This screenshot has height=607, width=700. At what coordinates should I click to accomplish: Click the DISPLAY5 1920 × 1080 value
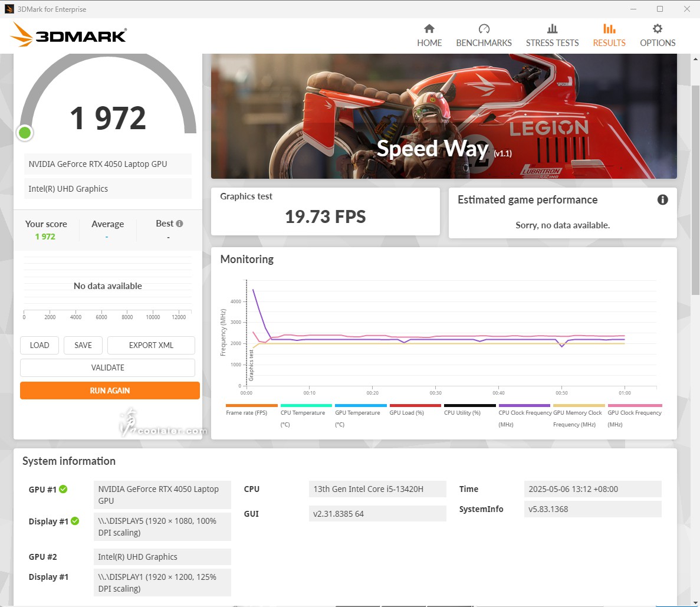tap(163, 527)
